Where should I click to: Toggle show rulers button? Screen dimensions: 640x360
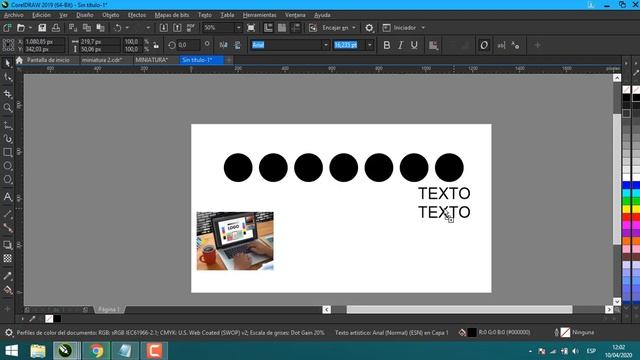pos(268,28)
